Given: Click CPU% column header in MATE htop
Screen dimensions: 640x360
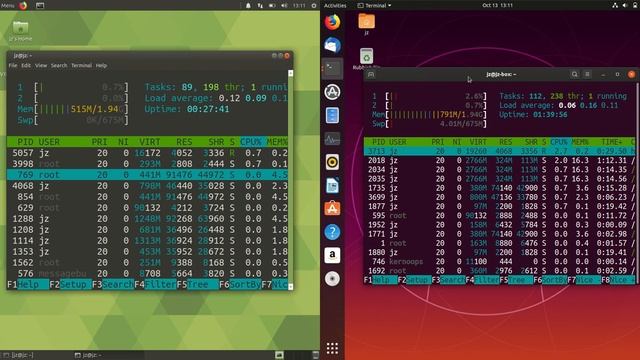Looking at the screenshot, I should click(251, 142).
